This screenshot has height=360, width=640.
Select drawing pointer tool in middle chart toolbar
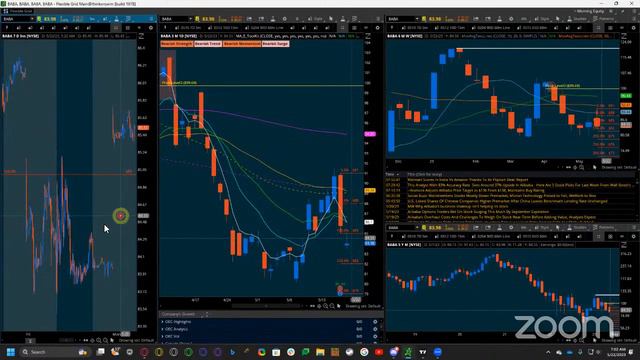pyautogui.click(x=331, y=19)
